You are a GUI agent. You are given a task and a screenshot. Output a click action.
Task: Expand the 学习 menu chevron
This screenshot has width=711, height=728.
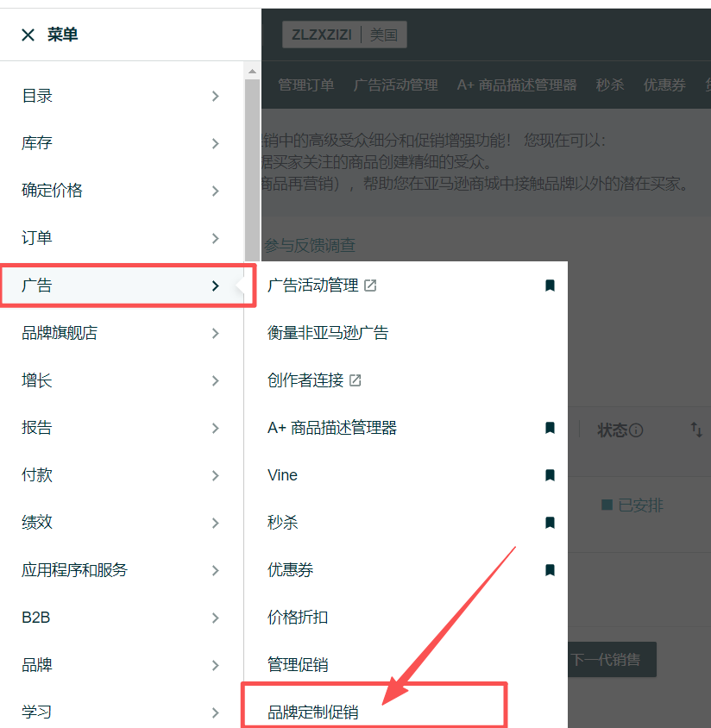tap(215, 712)
